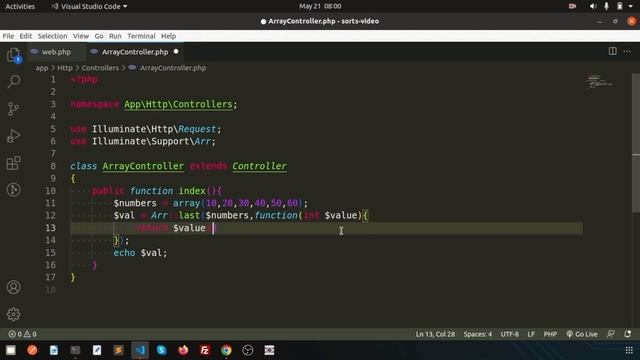Launch Skype from the dock

(x=162, y=350)
